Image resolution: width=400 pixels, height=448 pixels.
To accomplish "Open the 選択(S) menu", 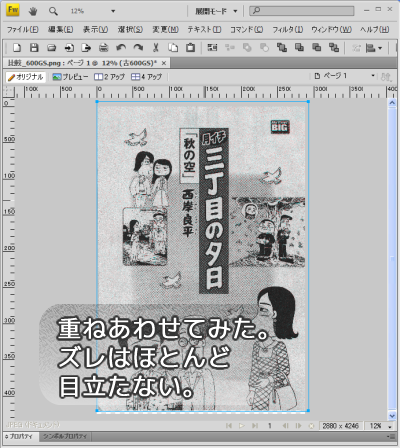I will click(x=130, y=30).
